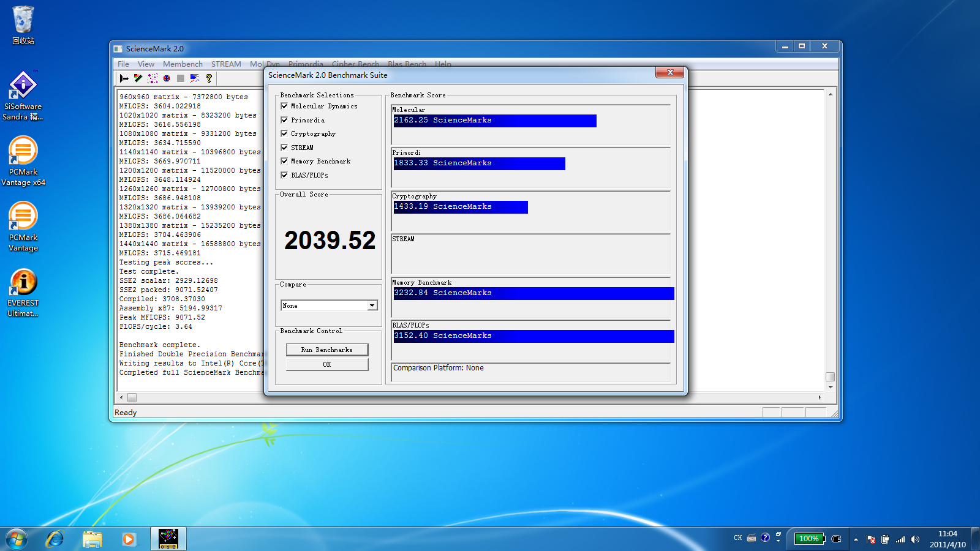This screenshot has width=980, height=551.
Task: Uncheck the Molecular Dynamics checkbox
Action: [x=284, y=106]
